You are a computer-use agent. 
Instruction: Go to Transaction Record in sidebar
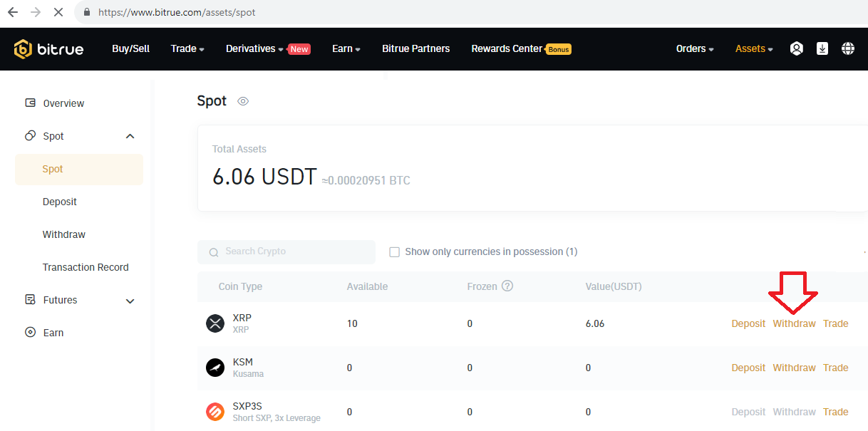point(86,267)
